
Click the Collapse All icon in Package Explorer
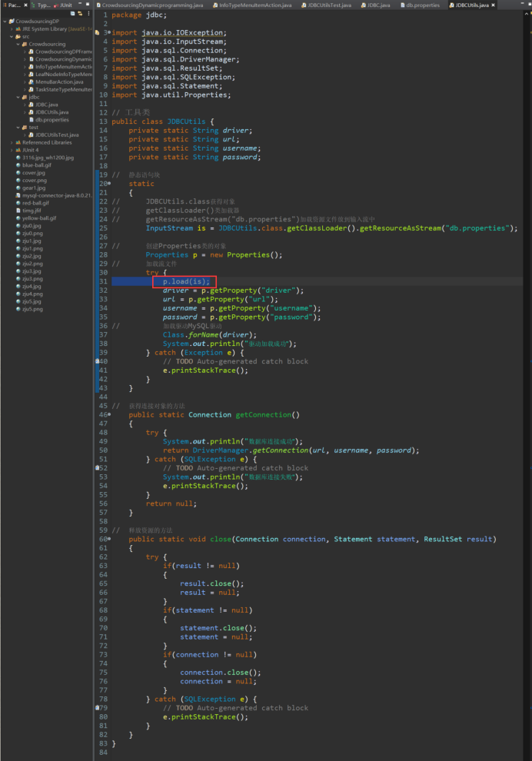click(x=73, y=14)
